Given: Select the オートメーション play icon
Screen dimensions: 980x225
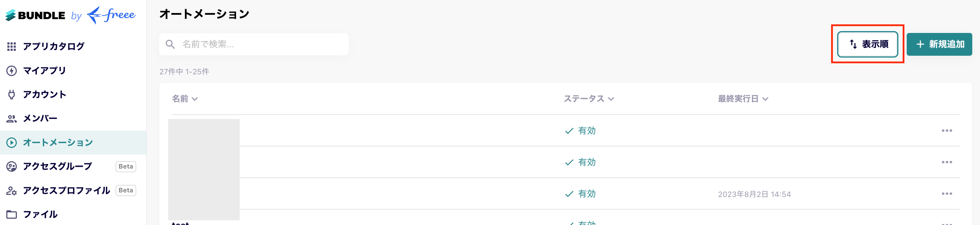Looking at the screenshot, I should click(13, 143).
